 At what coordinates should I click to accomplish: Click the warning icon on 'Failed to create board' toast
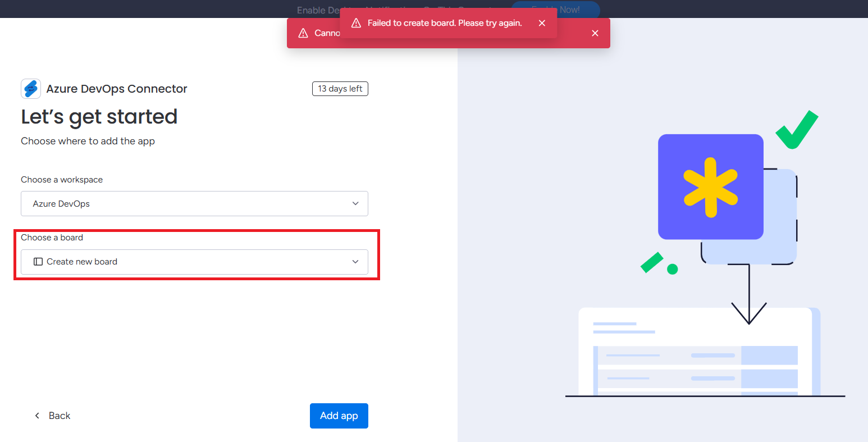click(x=356, y=23)
